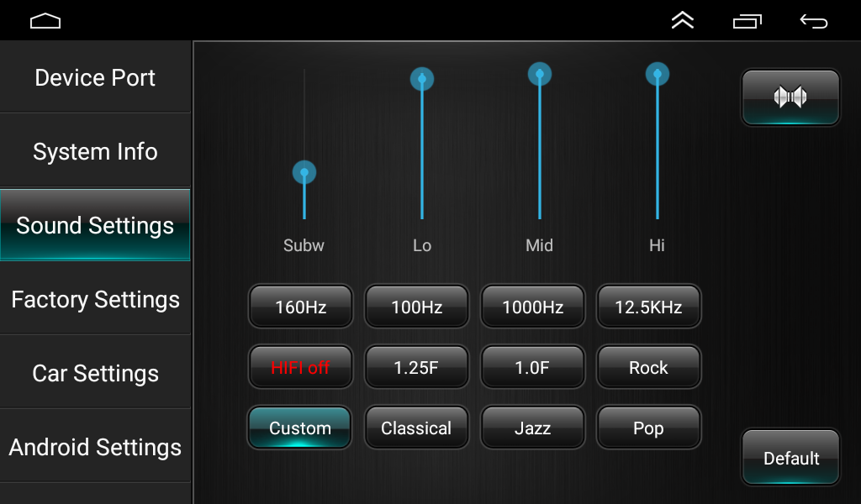
Task: Open System Info in the sidebar
Action: tap(95, 151)
